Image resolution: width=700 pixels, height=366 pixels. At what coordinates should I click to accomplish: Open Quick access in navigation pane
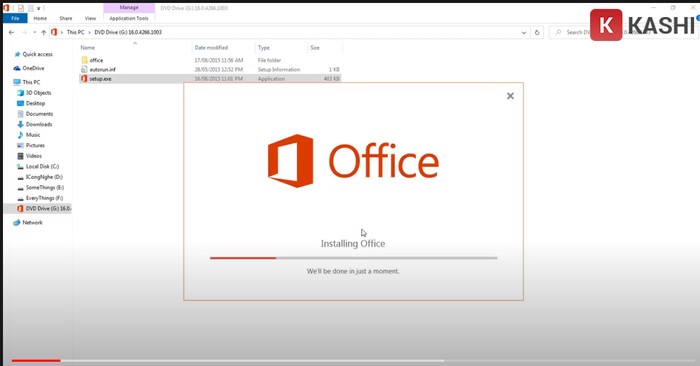pos(38,54)
